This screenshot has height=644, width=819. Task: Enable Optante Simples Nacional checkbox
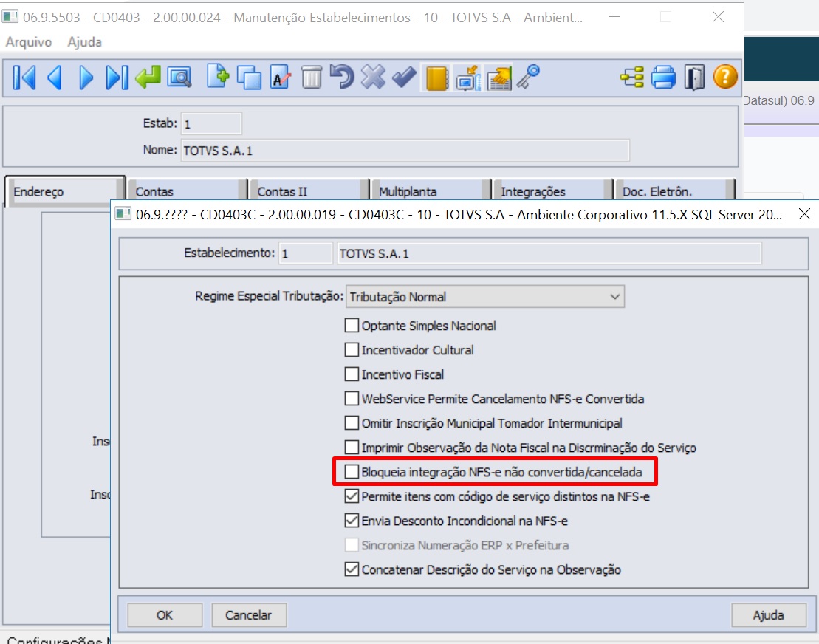click(352, 326)
